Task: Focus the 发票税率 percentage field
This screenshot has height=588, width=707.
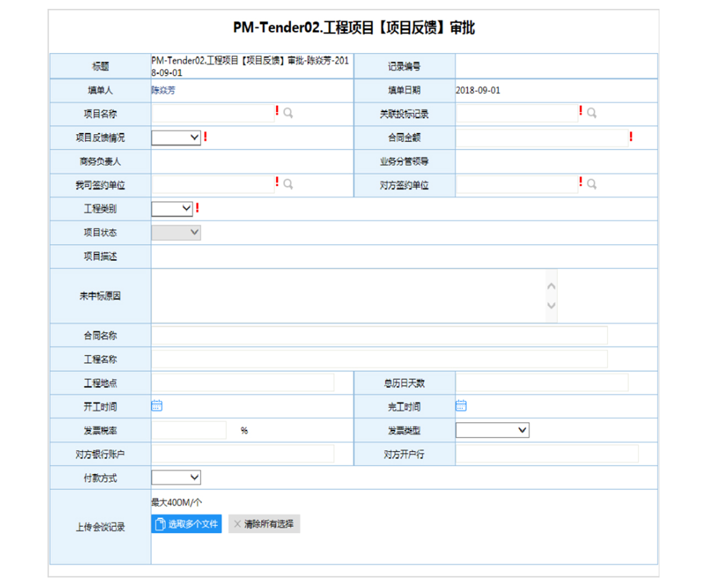Action: pyautogui.click(x=189, y=430)
